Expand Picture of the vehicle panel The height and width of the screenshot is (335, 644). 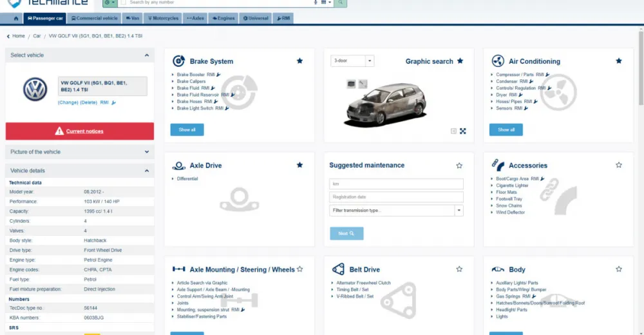pos(147,151)
